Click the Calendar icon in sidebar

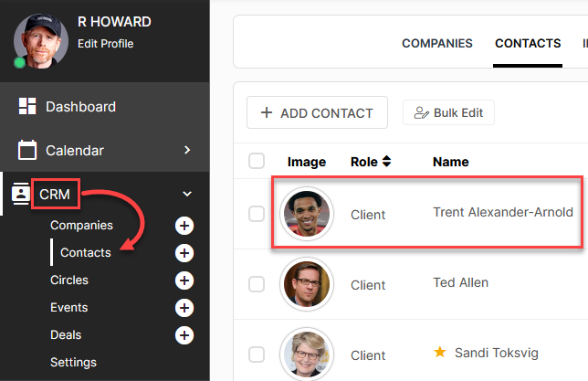[27, 150]
